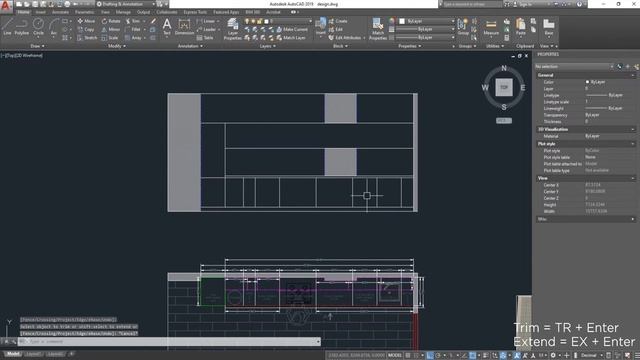Activate the Fillet command
This screenshot has width=640, height=360.
click(x=133, y=29)
